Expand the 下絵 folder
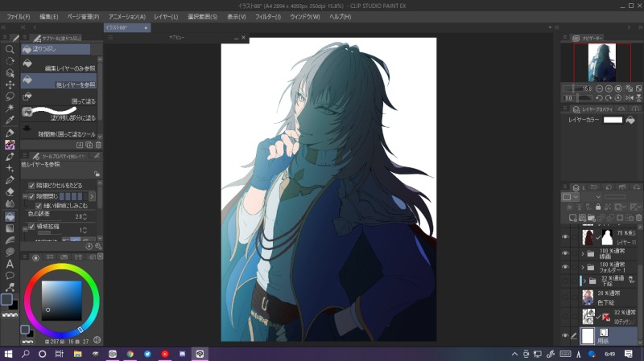Viewport: 644px width, 361px height. coord(585,281)
